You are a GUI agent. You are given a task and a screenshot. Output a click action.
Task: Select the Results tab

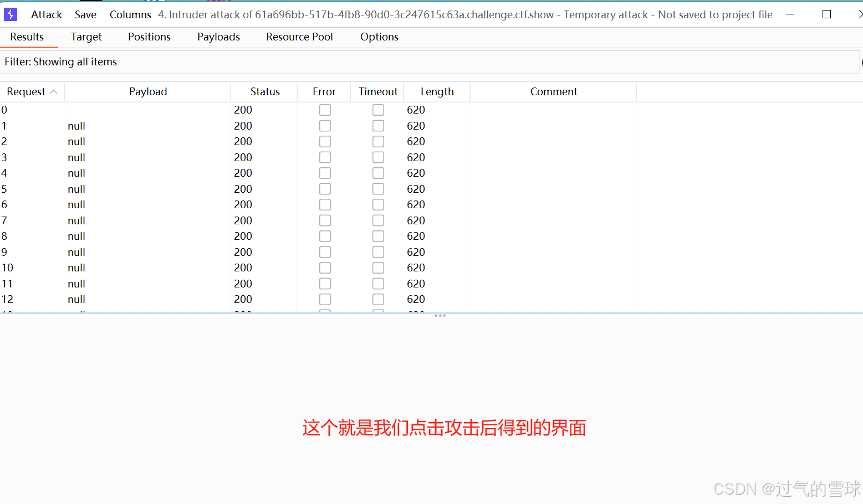click(x=26, y=37)
